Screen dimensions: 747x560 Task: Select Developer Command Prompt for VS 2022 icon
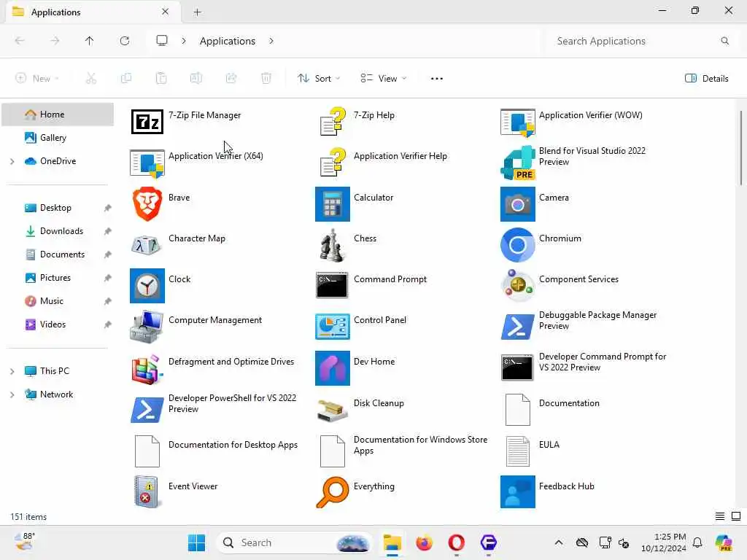[517, 367]
